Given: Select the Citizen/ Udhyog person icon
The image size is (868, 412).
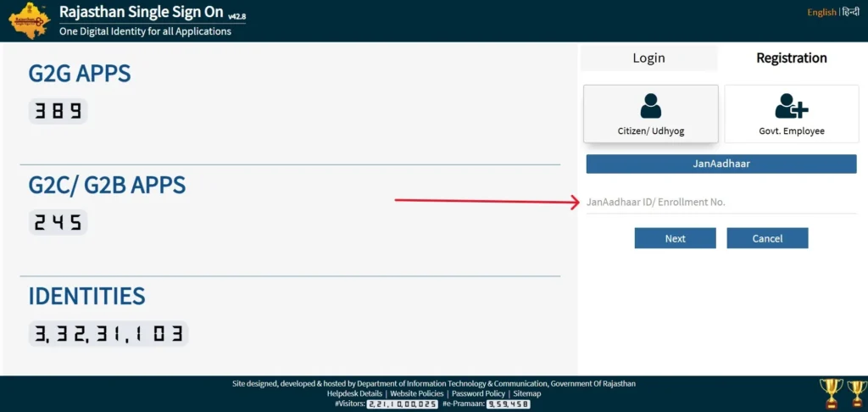Looking at the screenshot, I should pyautogui.click(x=650, y=106).
